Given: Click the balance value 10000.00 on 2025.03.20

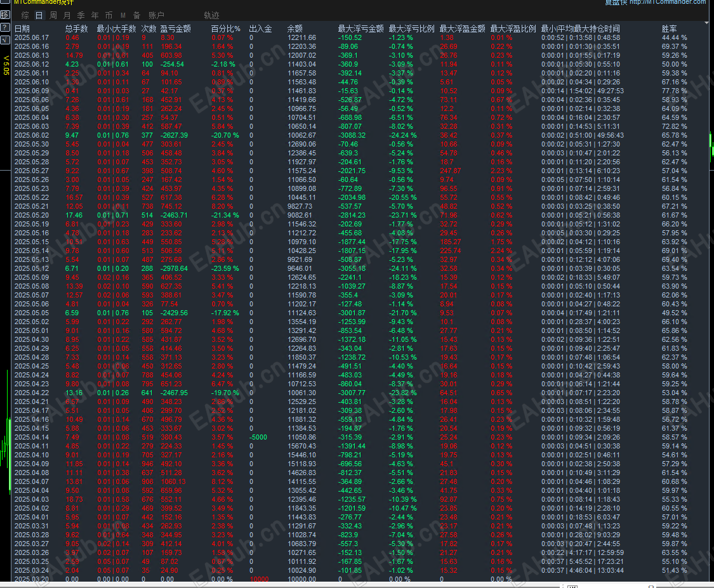Looking at the screenshot, I should click(301, 579).
